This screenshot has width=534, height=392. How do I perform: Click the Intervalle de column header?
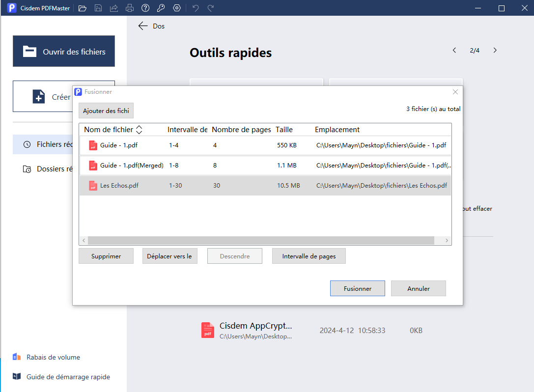[x=187, y=130]
